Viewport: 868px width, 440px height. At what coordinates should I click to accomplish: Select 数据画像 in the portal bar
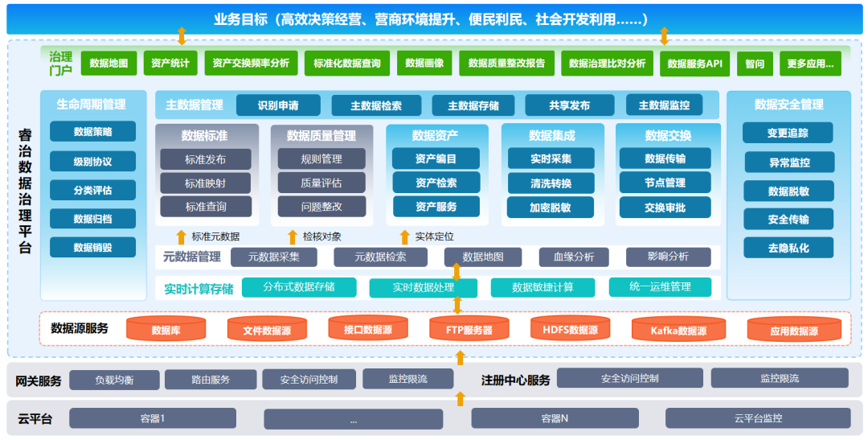tap(424, 63)
